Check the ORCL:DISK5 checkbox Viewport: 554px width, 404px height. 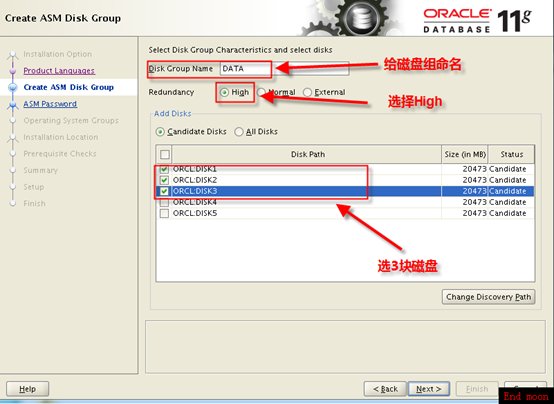(164, 213)
